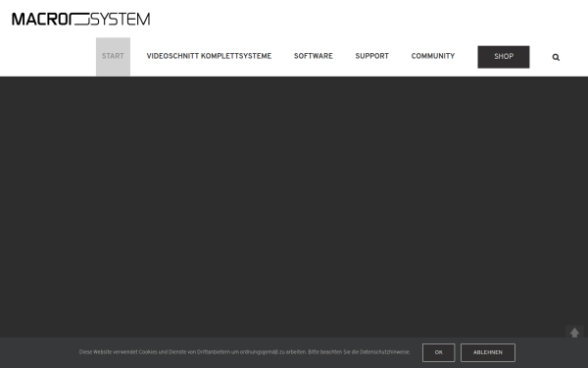Click the SYSTEM part of the logo
Image resolution: width=588 pixels, height=368 pixels.
point(120,20)
